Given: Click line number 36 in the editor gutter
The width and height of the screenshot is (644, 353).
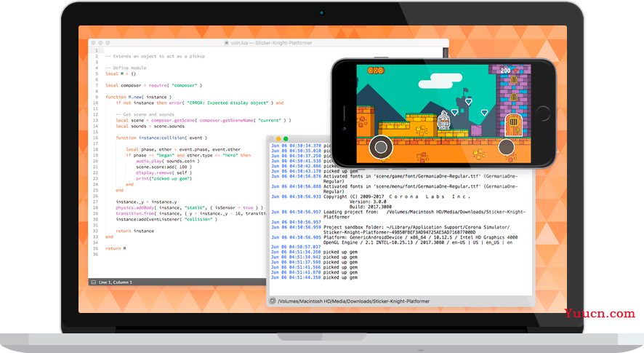Looking at the screenshot, I should 95,254.
